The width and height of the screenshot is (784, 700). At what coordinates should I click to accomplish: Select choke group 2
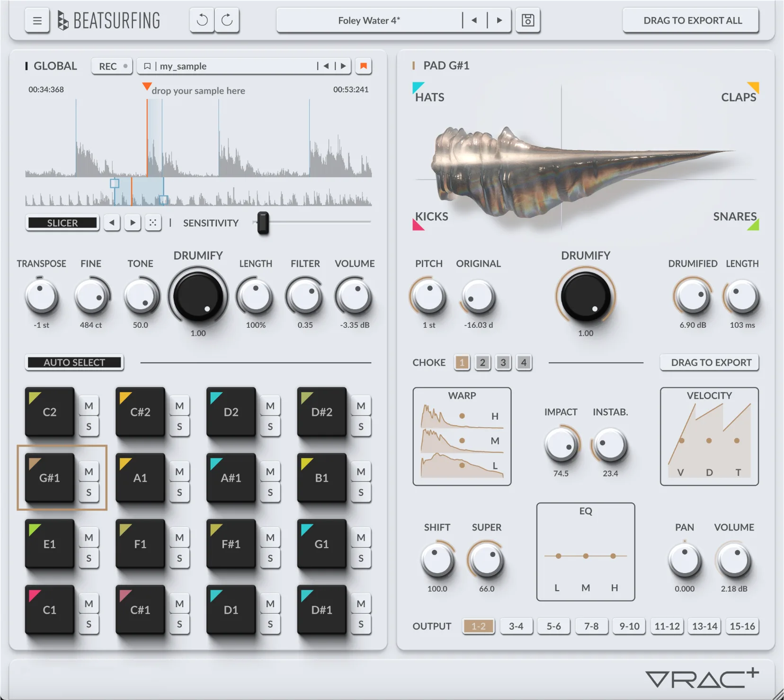[482, 362]
